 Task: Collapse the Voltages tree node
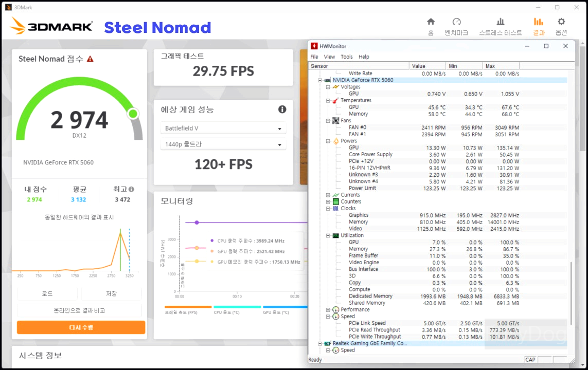(328, 87)
